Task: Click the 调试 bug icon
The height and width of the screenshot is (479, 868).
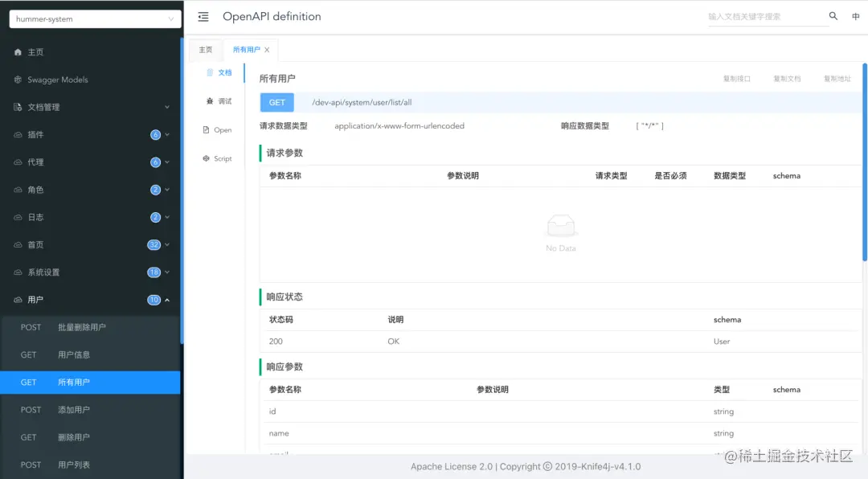Action: coord(210,101)
